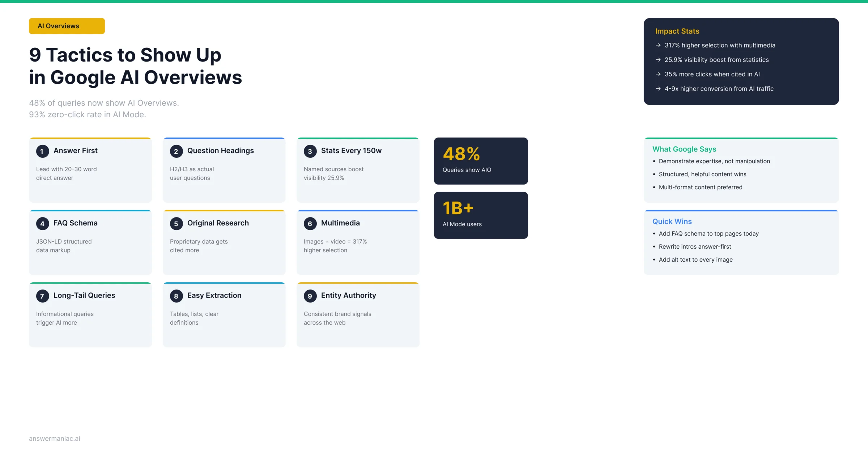Click '317% higher selection with multimedia'
Viewport: 868px width, 456px height.
(x=720, y=45)
